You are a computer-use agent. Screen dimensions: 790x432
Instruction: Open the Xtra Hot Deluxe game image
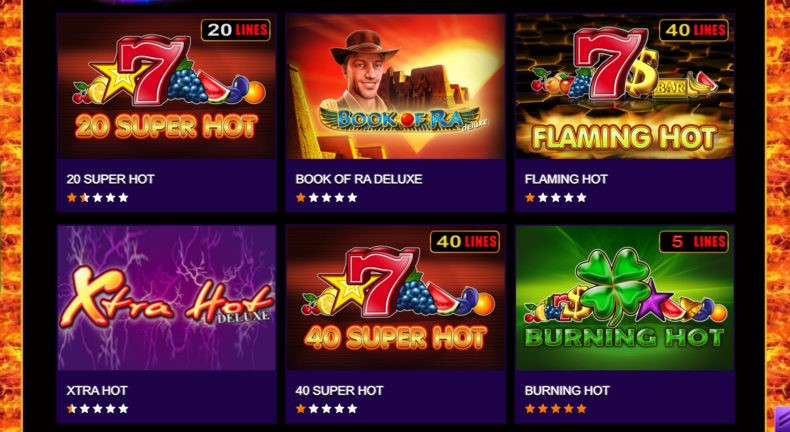click(x=167, y=297)
